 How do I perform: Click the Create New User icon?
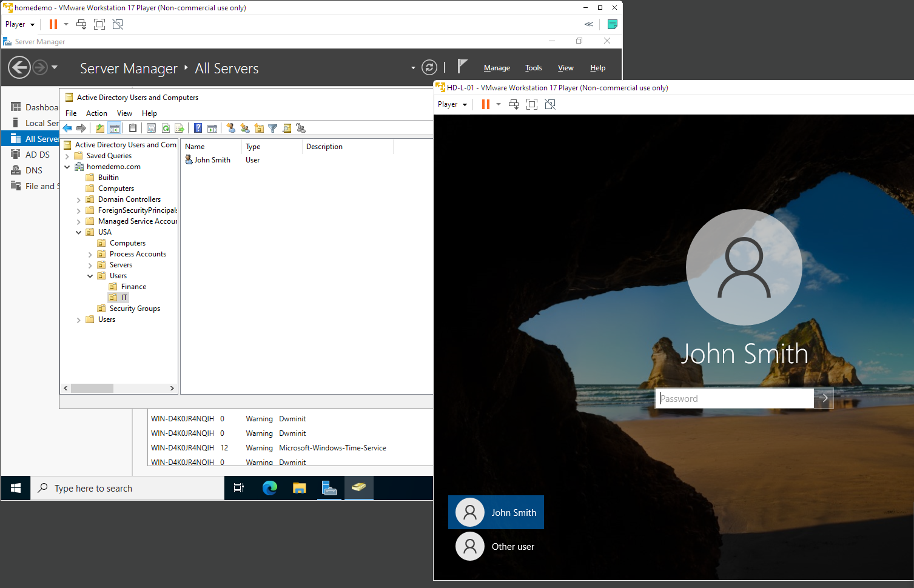231,128
